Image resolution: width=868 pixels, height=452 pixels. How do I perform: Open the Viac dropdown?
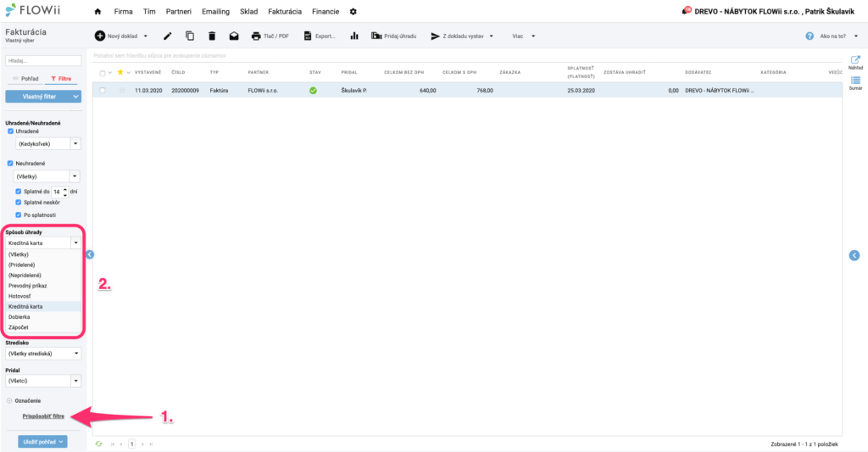pyautogui.click(x=524, y=36)
